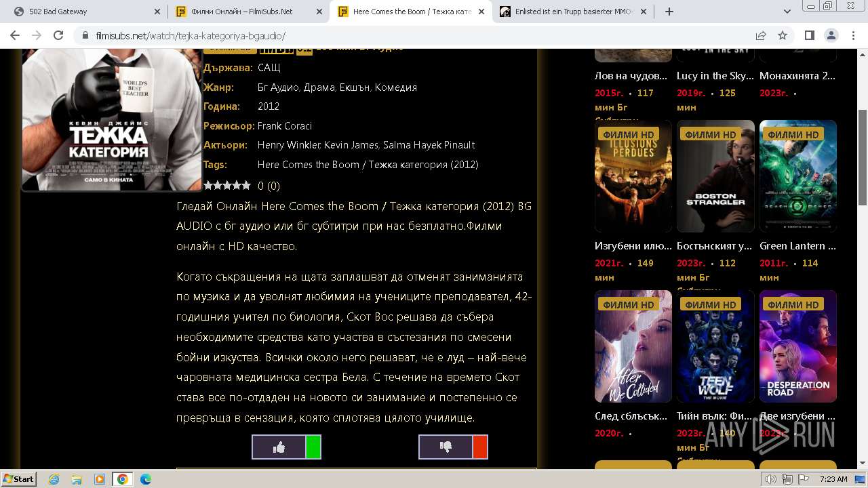Open the Бг Аудио genre link
Screen dimensions: 868x488
coord(278,87)
